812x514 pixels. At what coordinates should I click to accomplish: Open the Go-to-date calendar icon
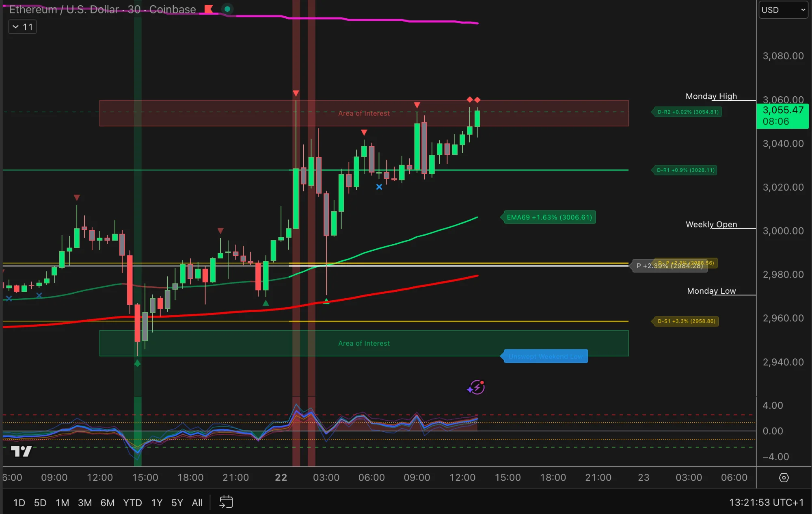(x=226, y=502)
